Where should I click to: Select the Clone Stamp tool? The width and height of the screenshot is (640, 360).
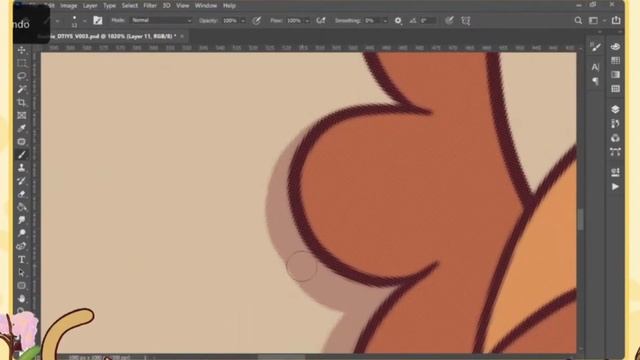coord(22,168)
